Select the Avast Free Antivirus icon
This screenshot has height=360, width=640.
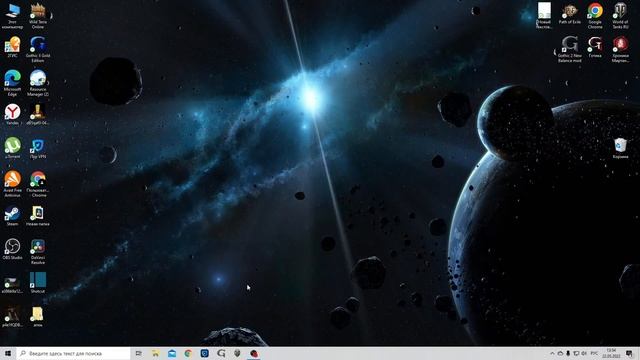(13, 184)
